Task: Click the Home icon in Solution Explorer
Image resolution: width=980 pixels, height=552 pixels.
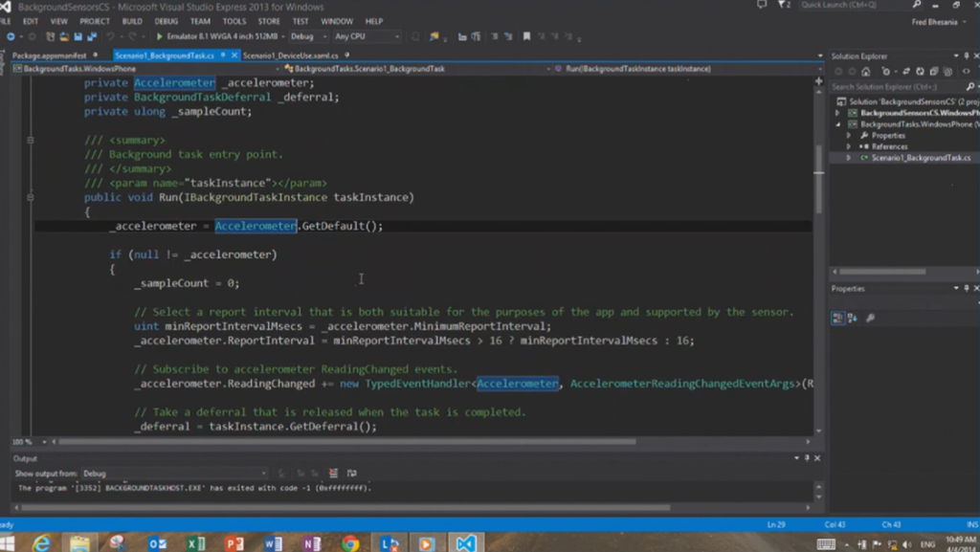Action: tap(865, 71)
